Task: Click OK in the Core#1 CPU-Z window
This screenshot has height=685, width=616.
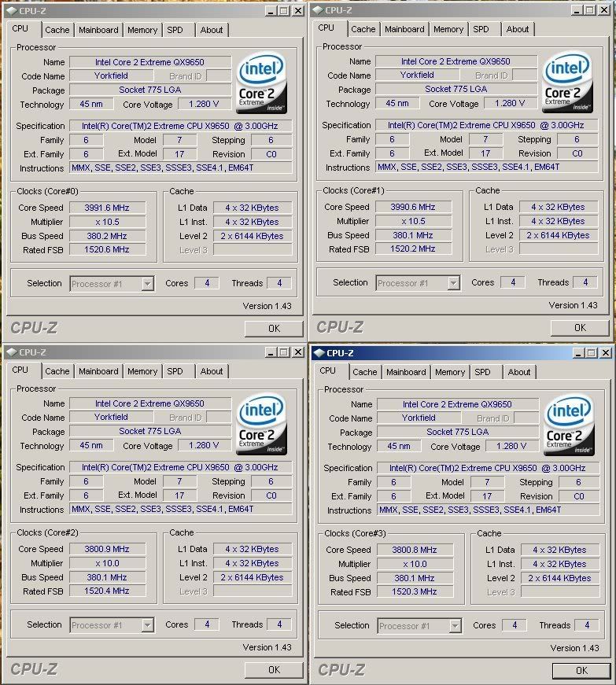Action: click(580, 328)
